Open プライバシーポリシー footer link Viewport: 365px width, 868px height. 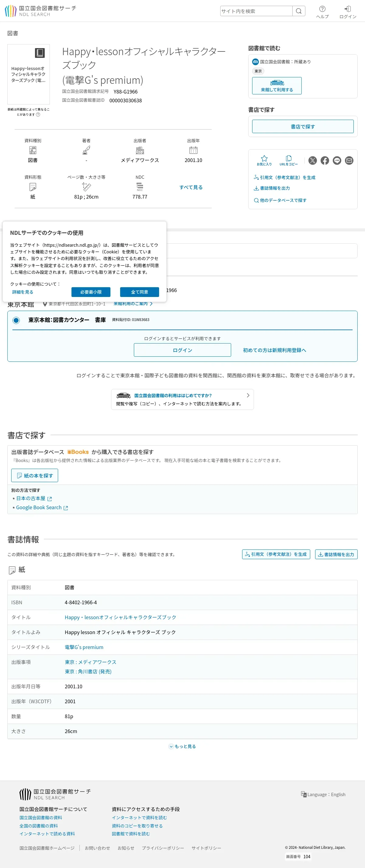coord(163,848)
